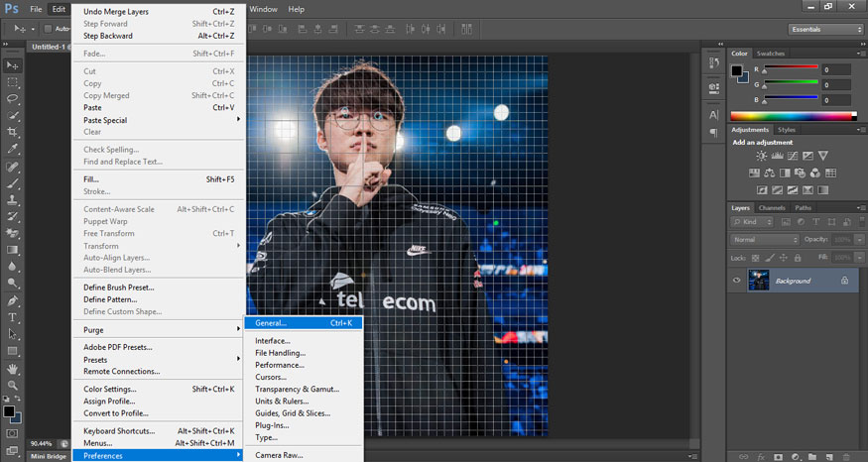This screenshot has width=868, height=462.
Task: Select the Move tool
Action: [x=13, y=64]
